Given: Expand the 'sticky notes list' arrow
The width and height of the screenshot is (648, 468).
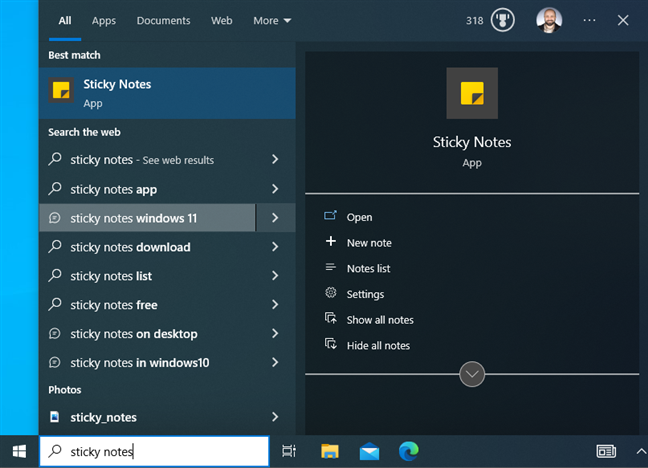Looking at the screenshot, I should 275,275.
